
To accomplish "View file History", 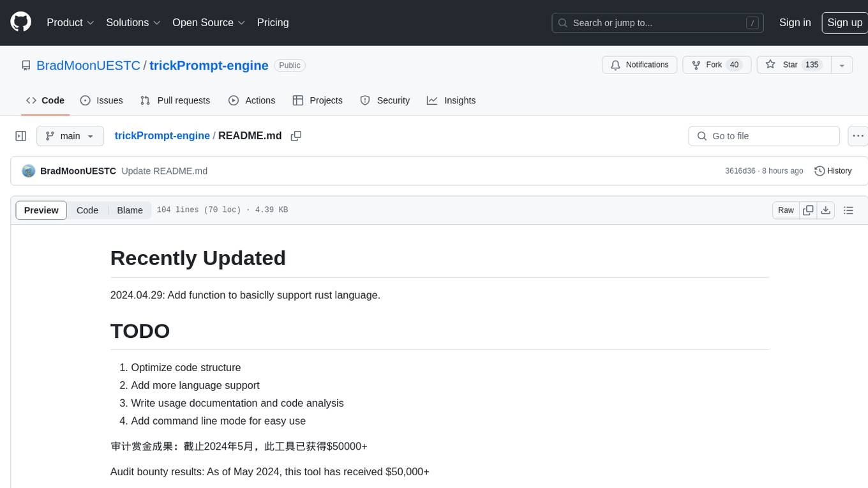I will (833, 171).
